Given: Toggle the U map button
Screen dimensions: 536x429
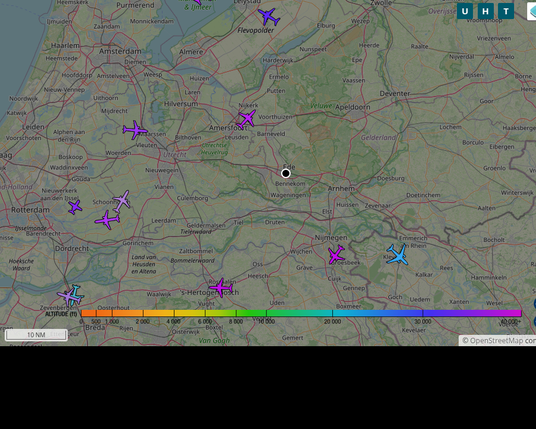Looking at the screenshot, I should tap(465, 11).
